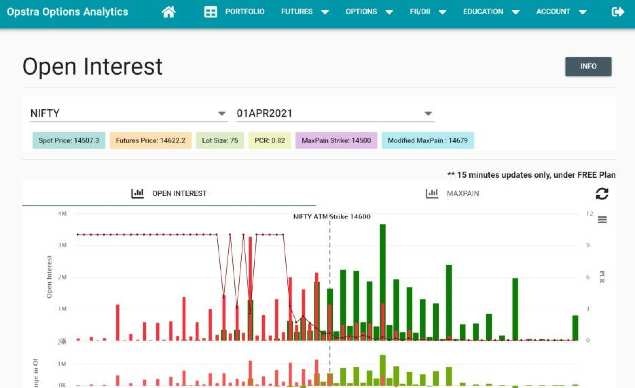Click the MaxPain bar chart icon
This screenshot has height=388, width=635.
point(432,193)
